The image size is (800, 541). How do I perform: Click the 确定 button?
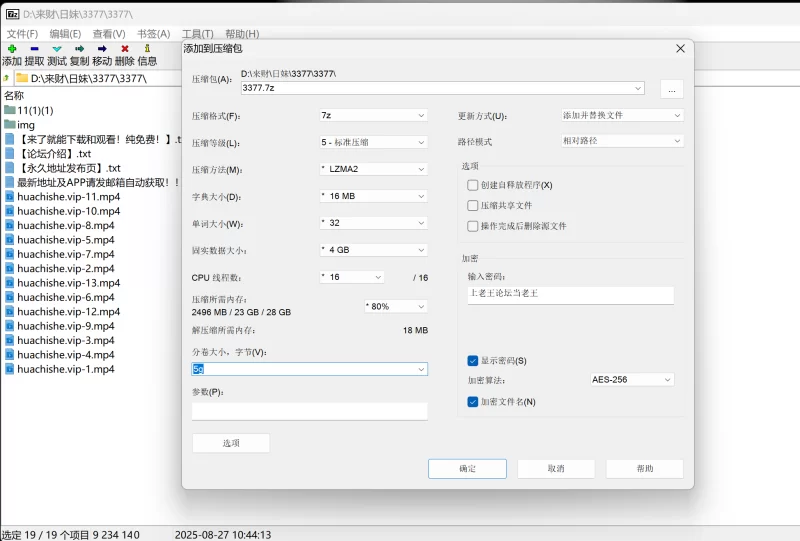(x=467, y=469)
